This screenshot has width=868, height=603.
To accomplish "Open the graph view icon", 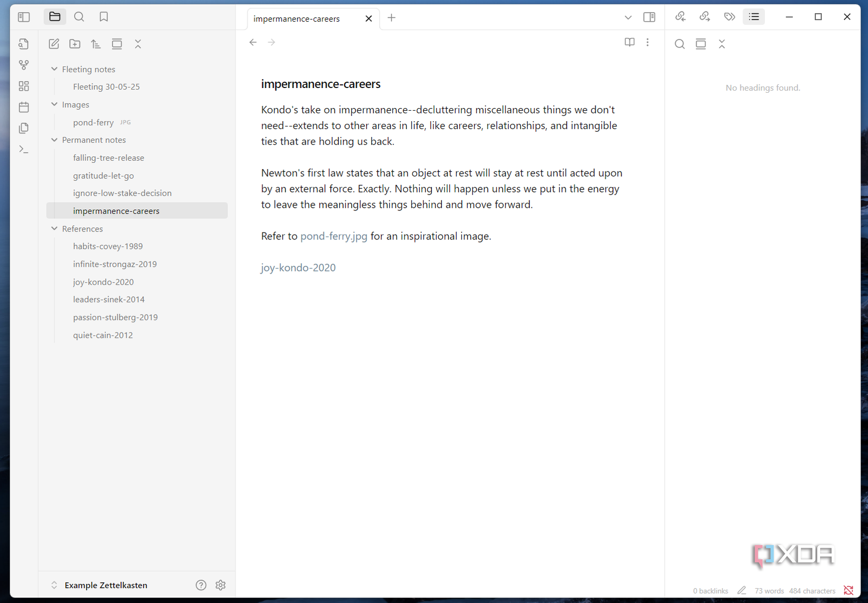I will click(24, 65).
